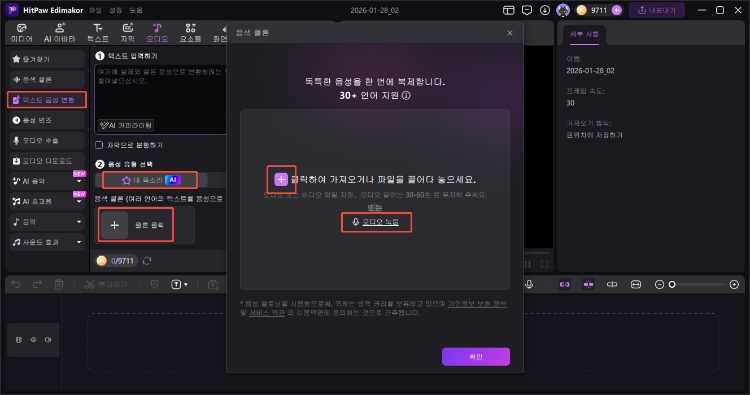Viewport: 750px width, 395px height.
Task: Click the 0/9711 coin credit indicator
Action: (116, 261)
